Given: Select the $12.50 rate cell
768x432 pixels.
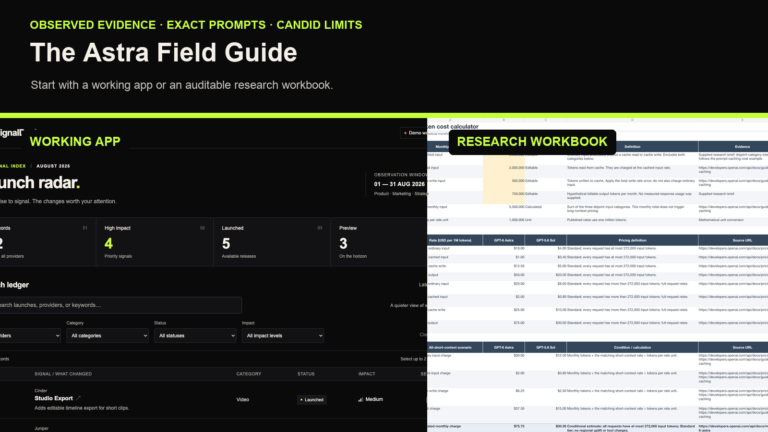Looking at the screenshot, I should coord(504,266).
